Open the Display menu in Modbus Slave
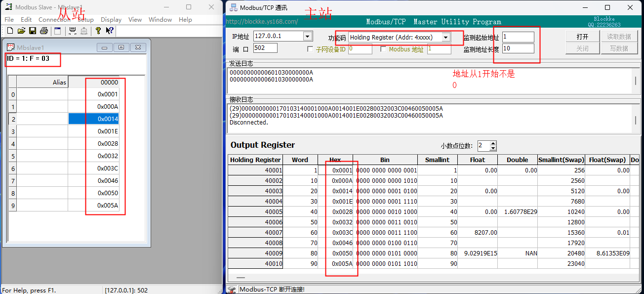The image size is (644, 294). (x=111, y=20)
